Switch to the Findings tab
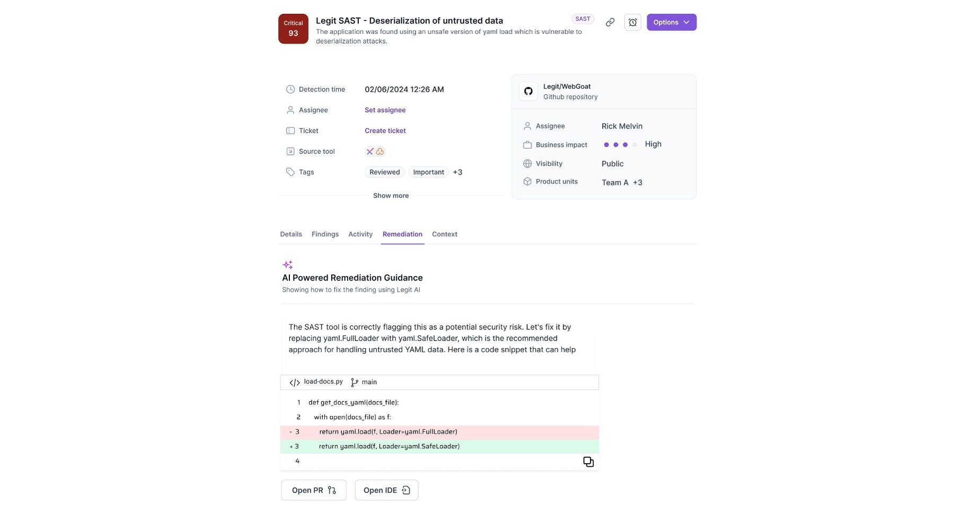 325,234
